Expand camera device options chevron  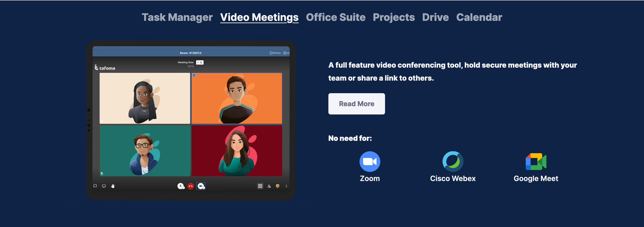click(204, 188)
